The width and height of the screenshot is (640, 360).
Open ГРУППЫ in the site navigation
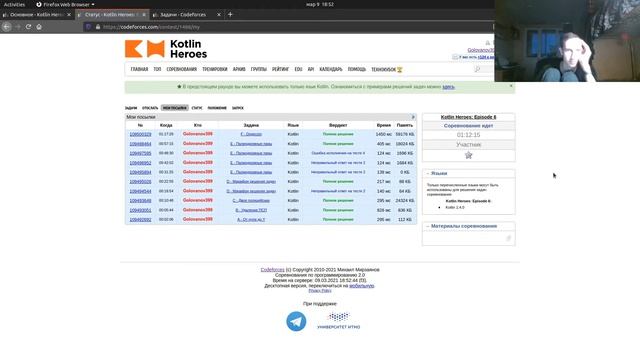[x=258, y=69]
